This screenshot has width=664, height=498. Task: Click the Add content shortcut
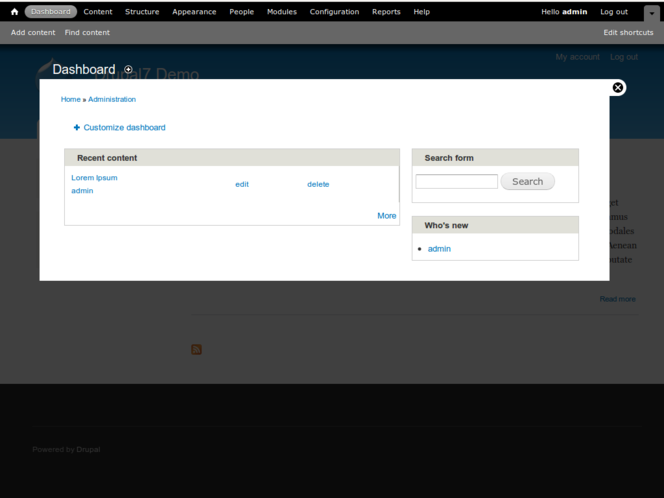click(x=33, y=33)
